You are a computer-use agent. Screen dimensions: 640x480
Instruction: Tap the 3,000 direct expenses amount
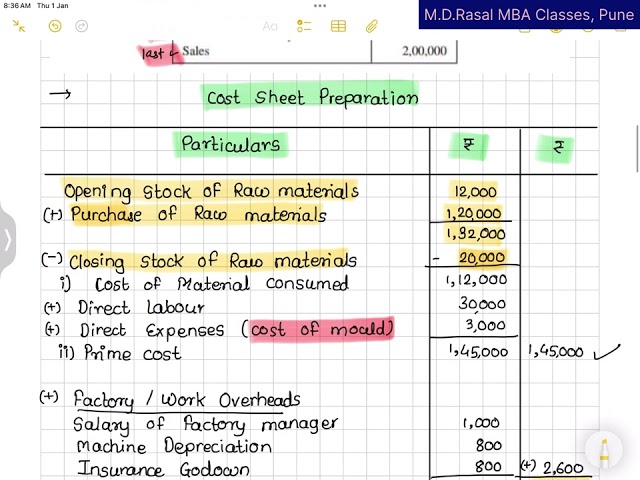click(x=486, y=325)
